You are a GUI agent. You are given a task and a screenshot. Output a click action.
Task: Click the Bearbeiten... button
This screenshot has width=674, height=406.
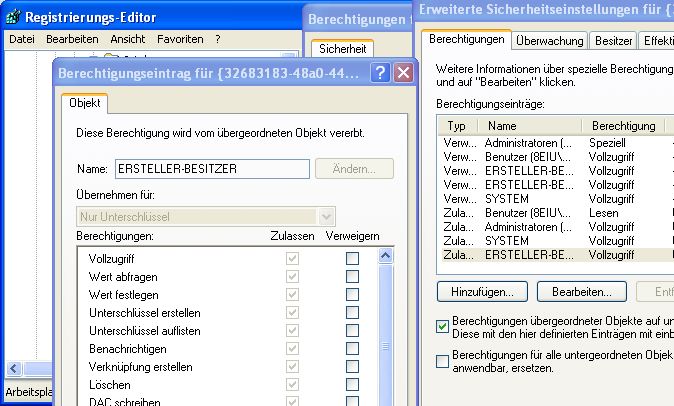tap(582, 292)
